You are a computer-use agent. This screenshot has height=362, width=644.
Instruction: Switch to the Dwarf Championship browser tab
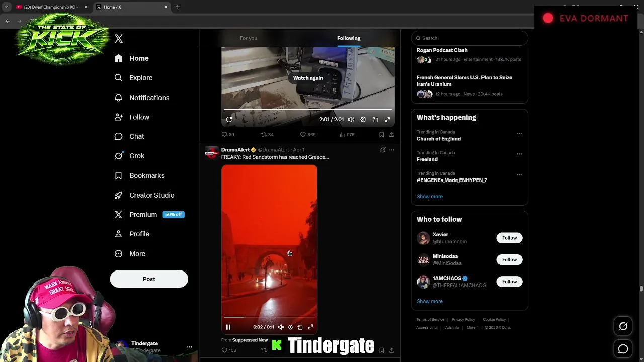[50, 7]
